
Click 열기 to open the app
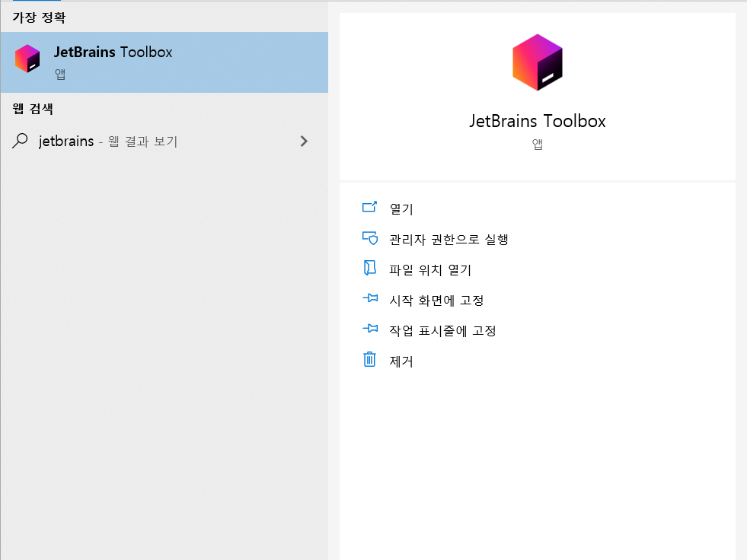point(401,208)
